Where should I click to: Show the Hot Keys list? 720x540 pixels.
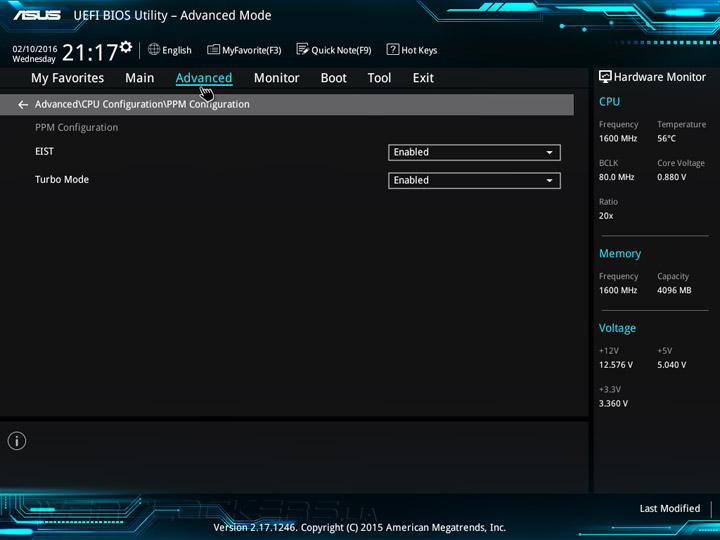(419, 50)
